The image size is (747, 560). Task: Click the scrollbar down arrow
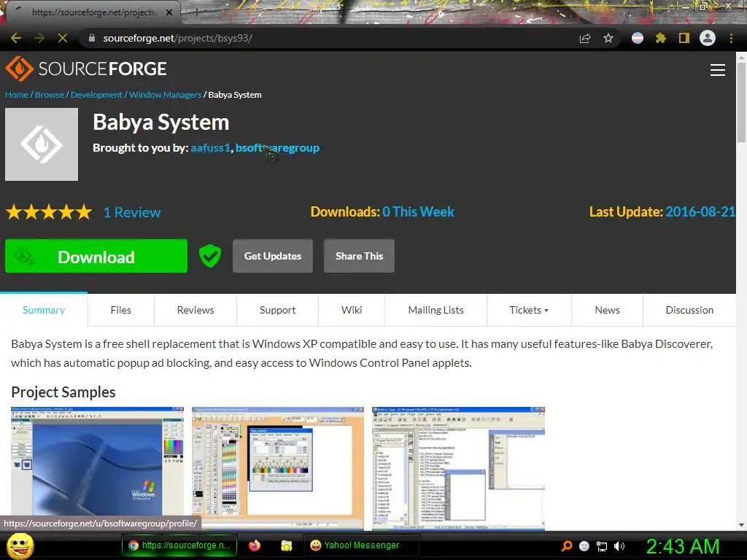coord(741,525)
